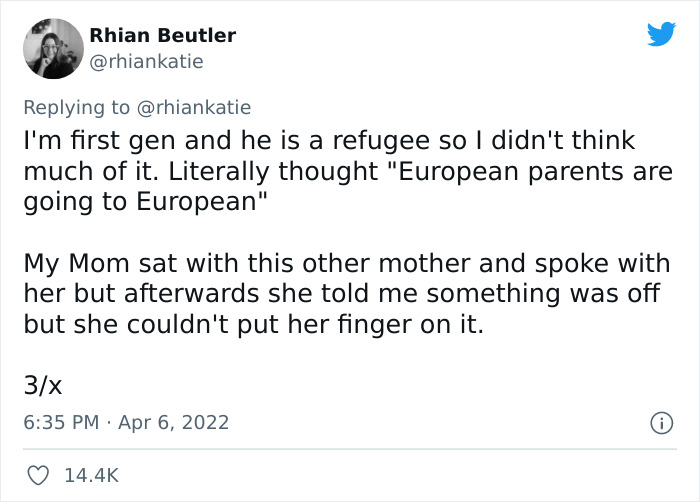Click the "I'm first gen" opening line

pos(100,140)
